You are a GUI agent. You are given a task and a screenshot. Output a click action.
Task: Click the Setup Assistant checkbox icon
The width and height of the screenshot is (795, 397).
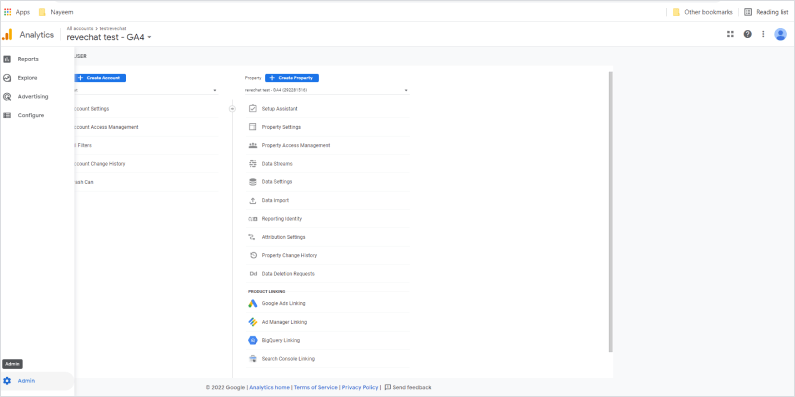253,109
